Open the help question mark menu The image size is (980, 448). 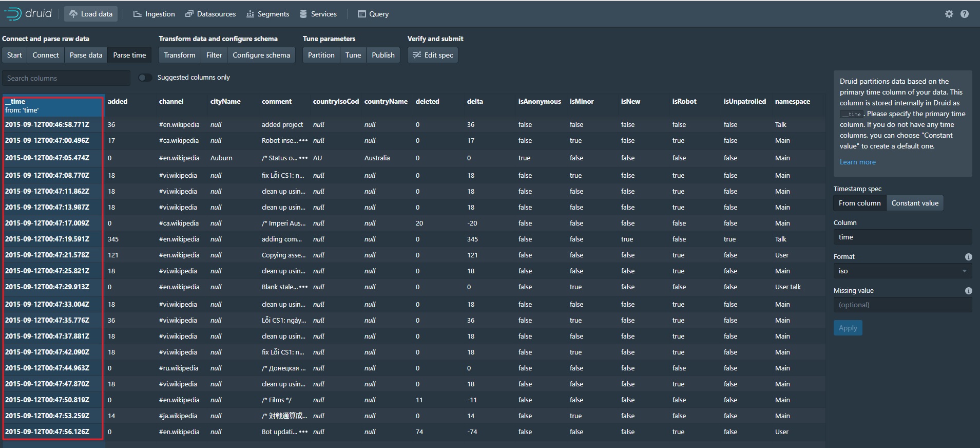965,14
